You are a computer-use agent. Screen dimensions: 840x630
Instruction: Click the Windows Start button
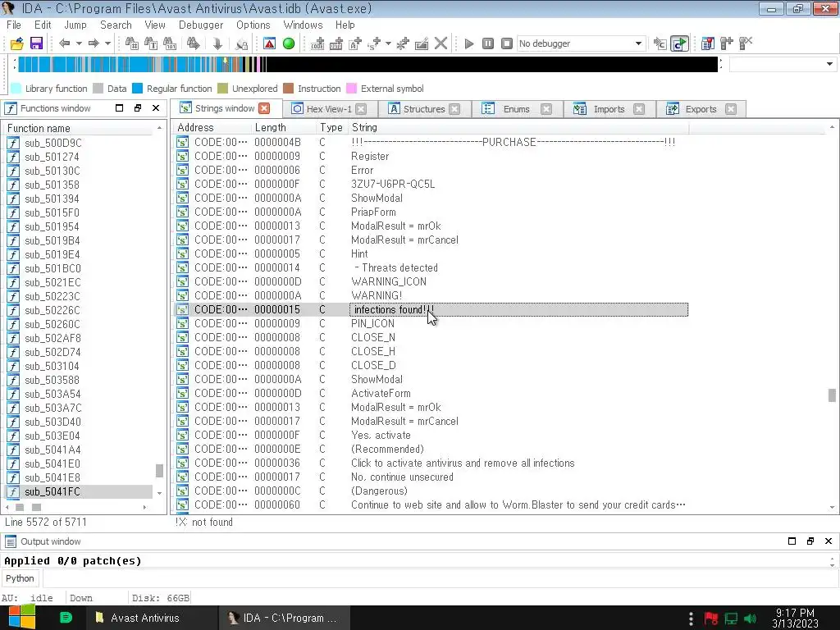[21, 618]
